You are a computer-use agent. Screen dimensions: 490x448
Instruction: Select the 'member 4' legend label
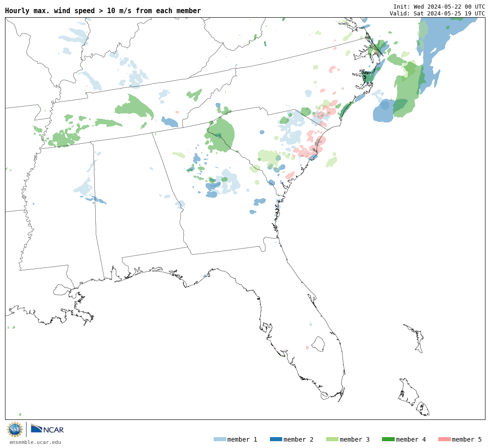[x=411, y=439]
